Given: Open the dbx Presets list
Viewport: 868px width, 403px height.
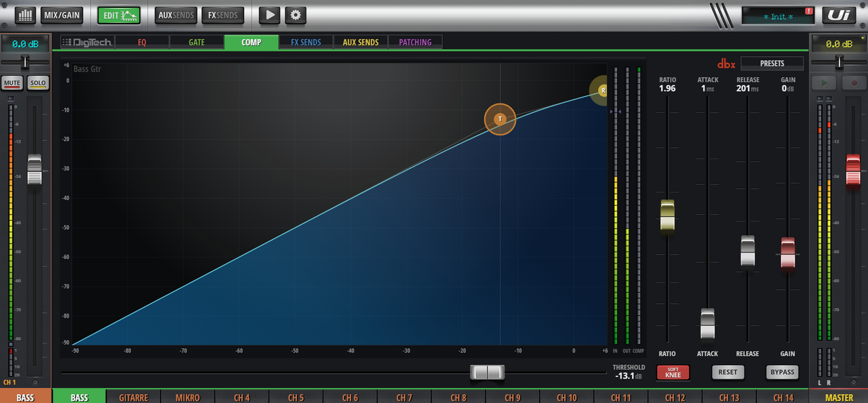Looking at the screenshot, I should [x=772, y=64].
